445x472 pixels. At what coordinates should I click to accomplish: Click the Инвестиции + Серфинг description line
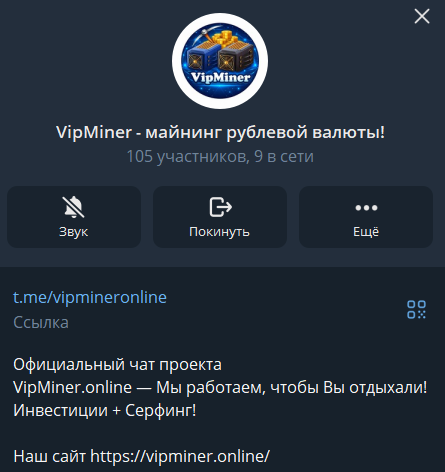tap(105, 410)
